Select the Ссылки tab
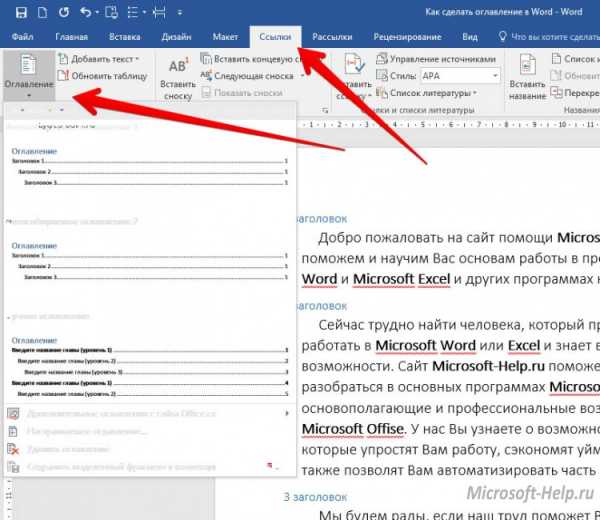Viewport: 600px width, 520px height. [x=276, y=37]
